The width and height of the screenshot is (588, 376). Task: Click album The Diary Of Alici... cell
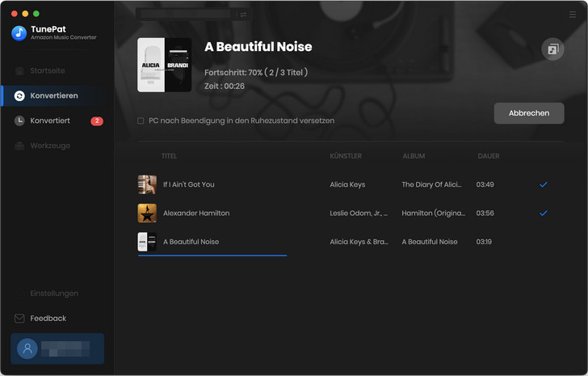[x=431, y=184]
